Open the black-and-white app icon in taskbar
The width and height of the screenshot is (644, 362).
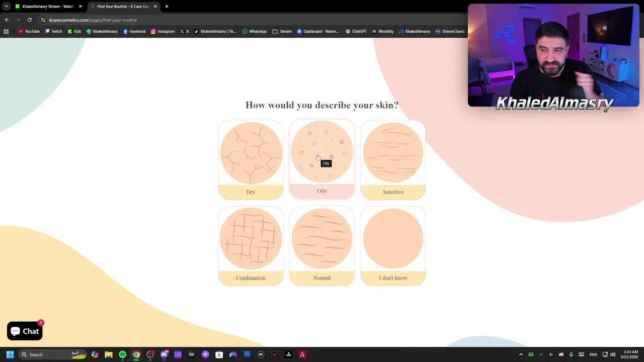pyautogui.click(x=288, y=354)
